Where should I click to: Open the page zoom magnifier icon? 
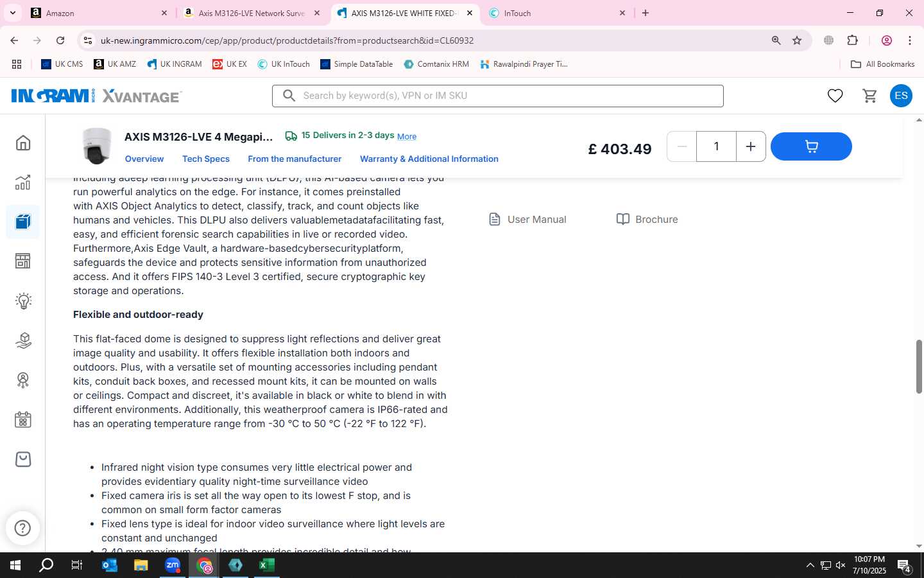pyautogui.click(x=776, y=40)
